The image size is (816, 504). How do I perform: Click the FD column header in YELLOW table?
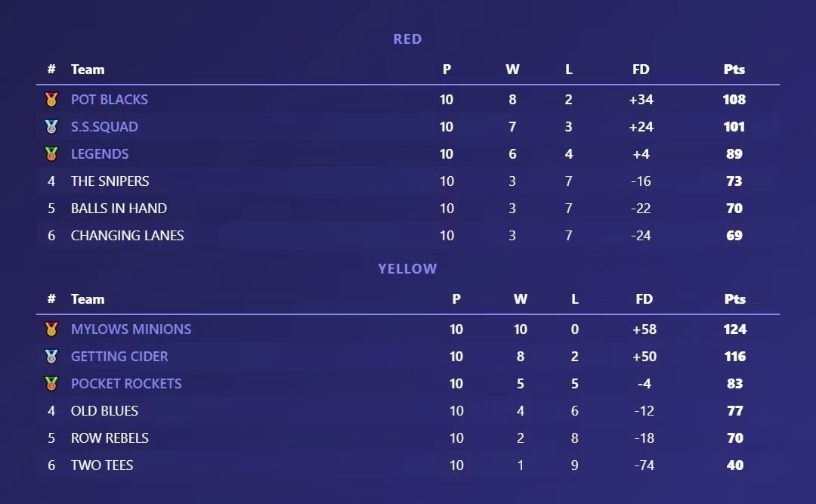click(644, 299)
